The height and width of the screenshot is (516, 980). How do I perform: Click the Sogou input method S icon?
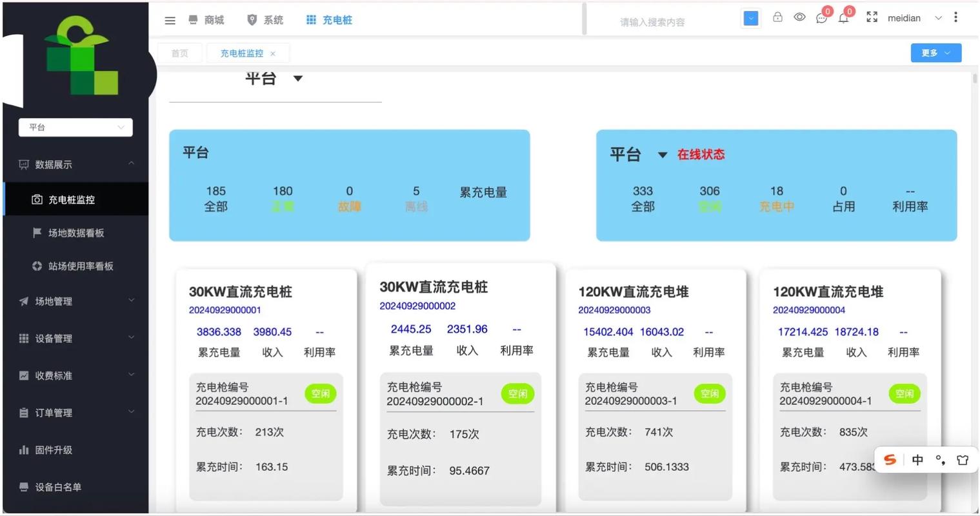point(890,460)
